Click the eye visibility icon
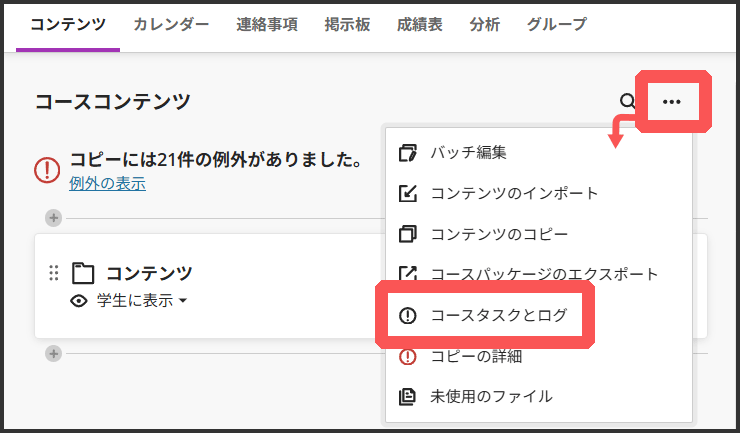This screenshot has height=433, width=740. (x=79, y=300)
